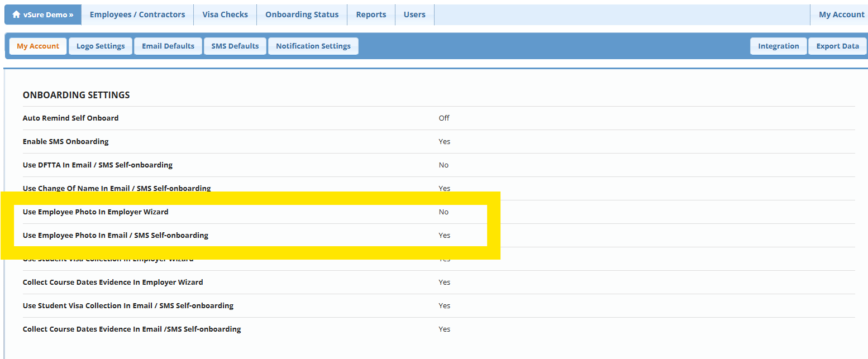
Task: Navigate to the Users page
Action: [414, 15]
